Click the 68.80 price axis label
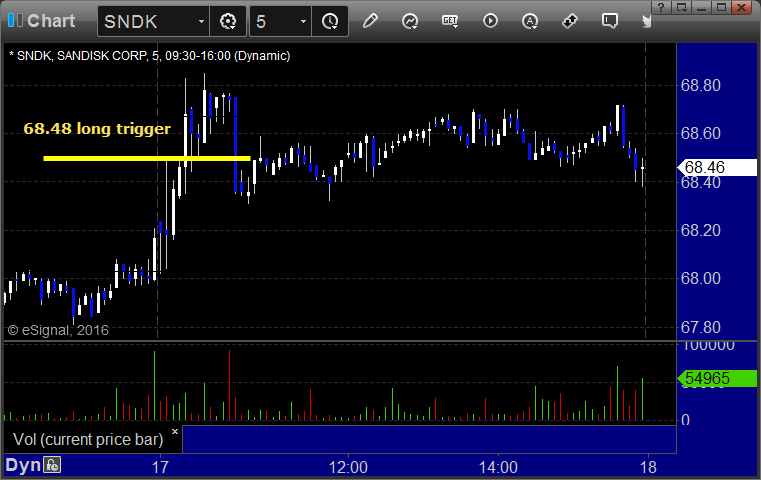The image size is (761, 480). 700,85
